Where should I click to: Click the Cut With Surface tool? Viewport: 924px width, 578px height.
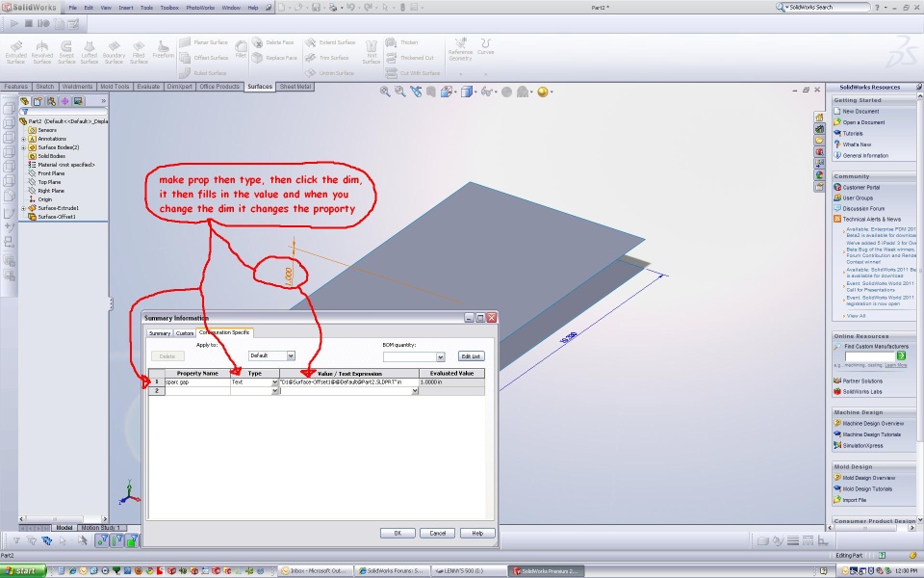click(x=413, y=73)
